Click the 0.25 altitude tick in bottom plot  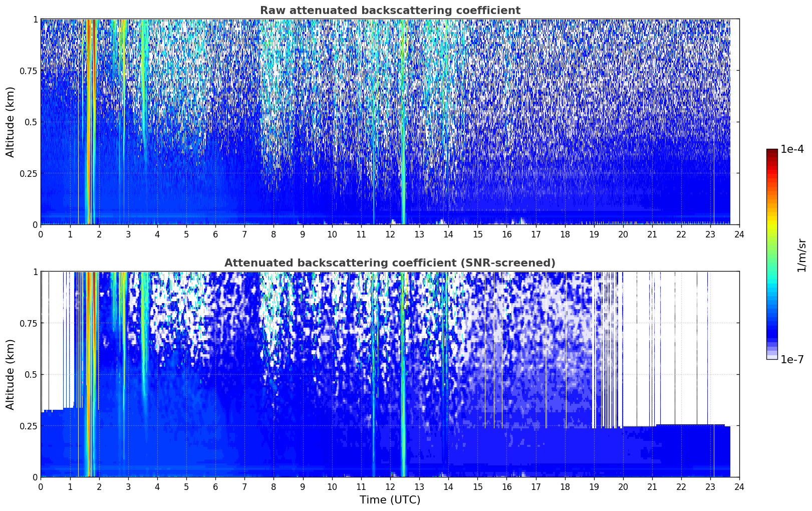click(x=29, y=426)
